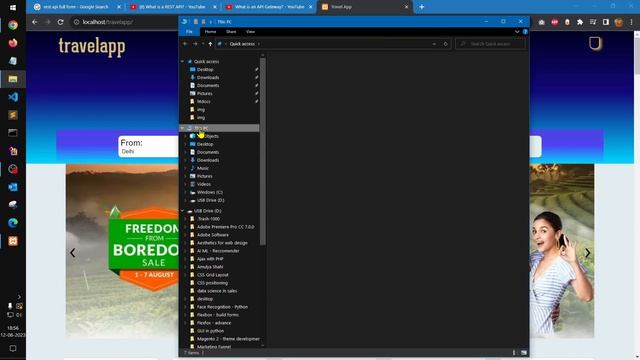Expand the Adobe Software folder node
Screen dimensions: 640x360
click(x=186, y=235)
